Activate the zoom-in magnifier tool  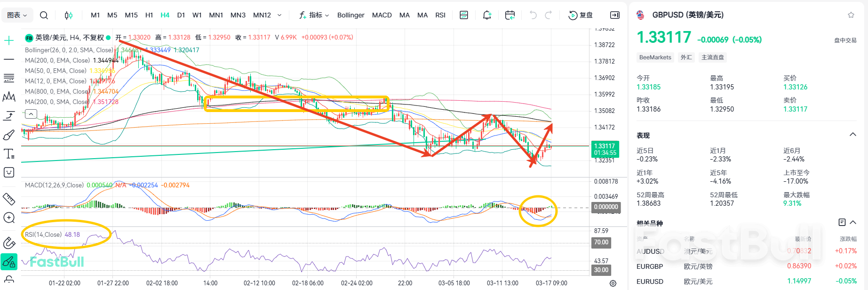(x=9, y=217)
